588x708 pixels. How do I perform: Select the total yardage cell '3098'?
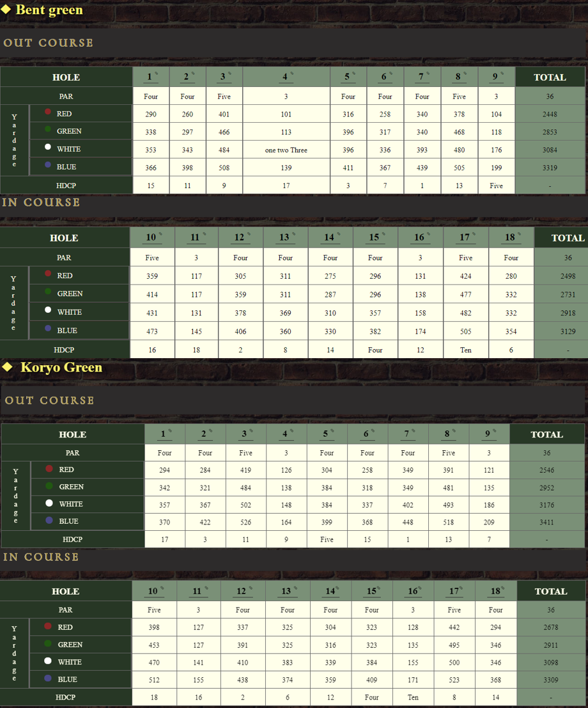(x=550, y=663)
